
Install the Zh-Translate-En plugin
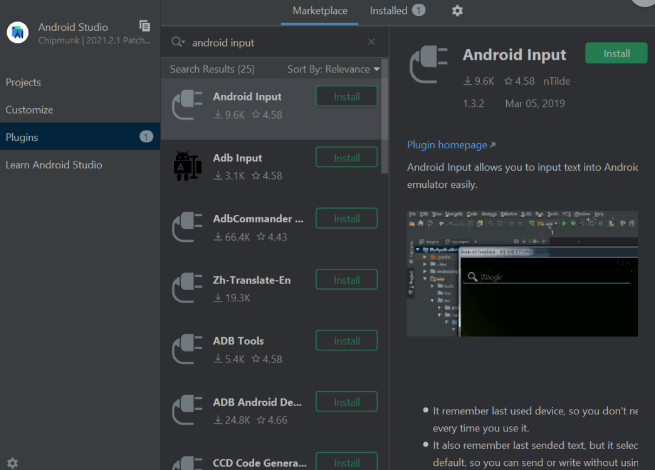pos(347,280)
